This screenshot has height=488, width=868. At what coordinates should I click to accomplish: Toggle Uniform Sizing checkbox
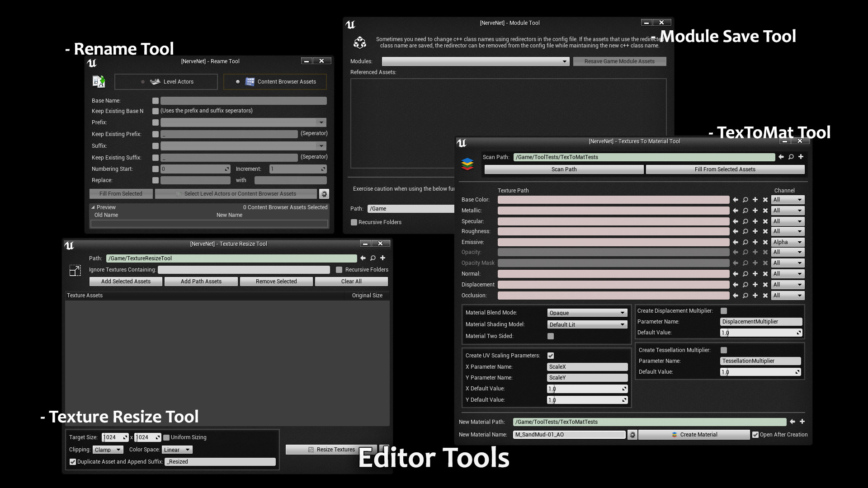(x=166, y=437)
